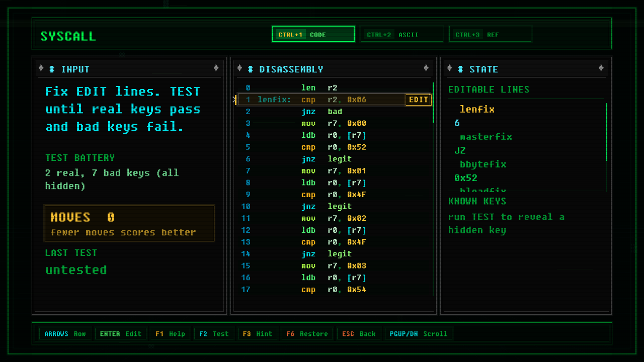This screenshot has width=644, height=362.
Task: Click the LAST TEST heading
Action: pos(71,253)
